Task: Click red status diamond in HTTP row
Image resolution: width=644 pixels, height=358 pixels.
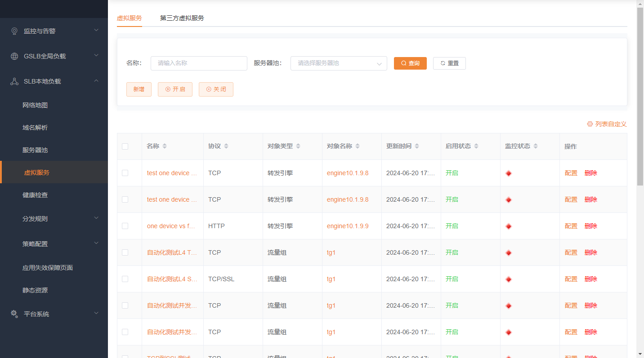Action: pos(509,226)
